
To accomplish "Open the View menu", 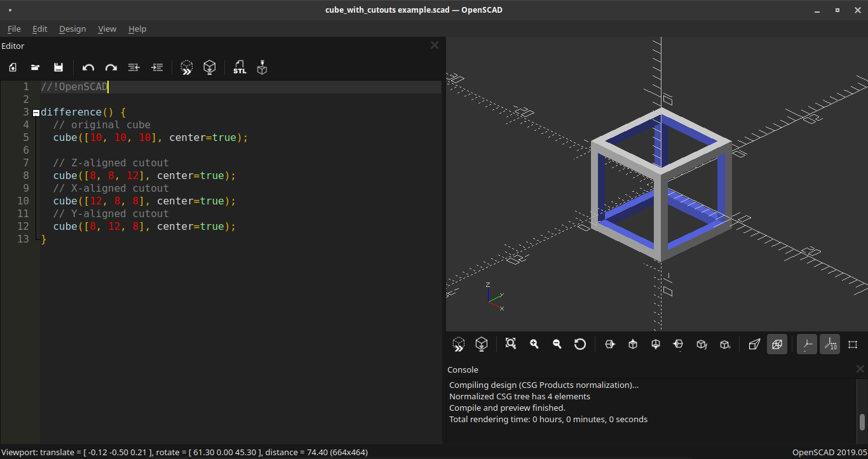I will click(107, 29).
